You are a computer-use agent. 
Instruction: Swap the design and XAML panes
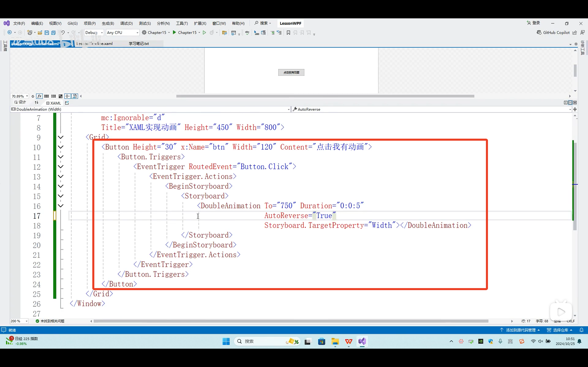tap(37, 102)
